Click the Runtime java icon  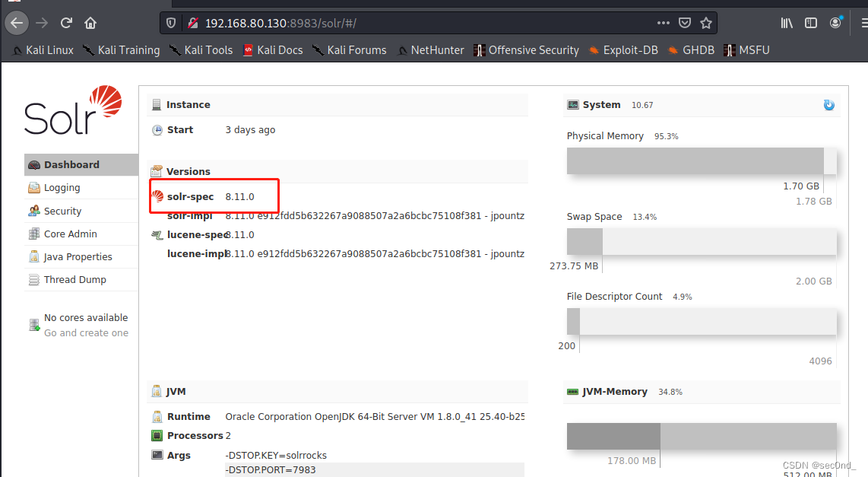tap(157, 417)
